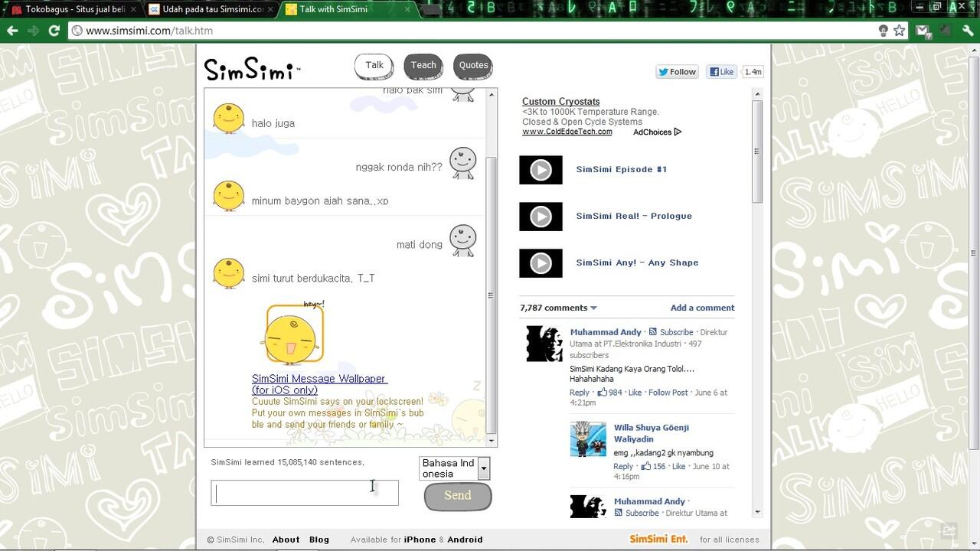Screen dimensions: 980x551
Task: Open Chrome wrench settings menu
Action: pyautogui.click(x=967, y=31)
